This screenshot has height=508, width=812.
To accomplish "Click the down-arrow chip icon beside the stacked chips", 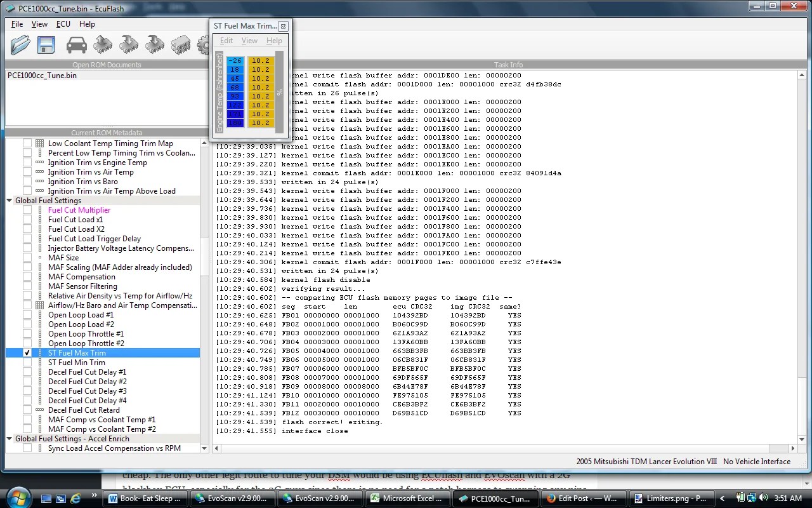I will pos(155,44).
